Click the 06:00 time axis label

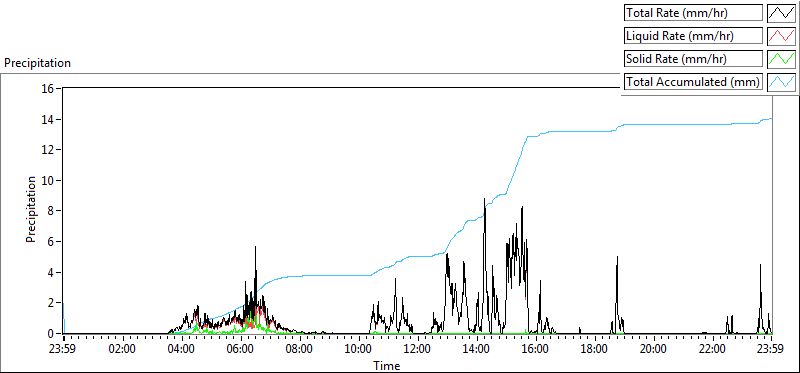tap(241, 350)
